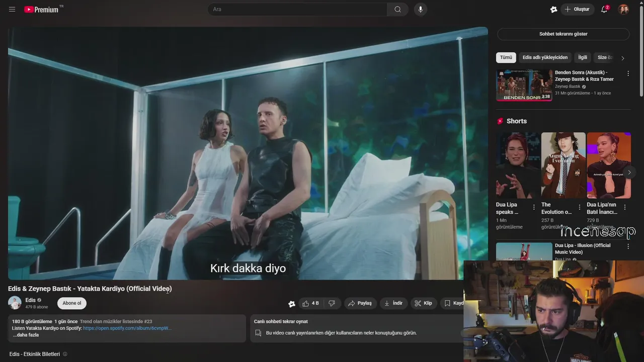Open options for Dua Lipa'nın Batıl short
The height and width of the screenshot is (362, 644).
click(625, 207)
